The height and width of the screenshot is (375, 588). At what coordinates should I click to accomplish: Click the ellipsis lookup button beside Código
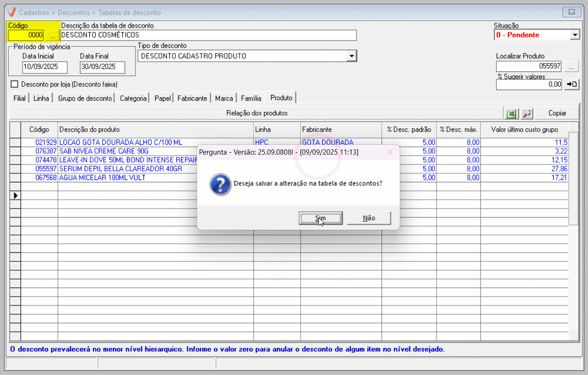(x=52, y=35)
